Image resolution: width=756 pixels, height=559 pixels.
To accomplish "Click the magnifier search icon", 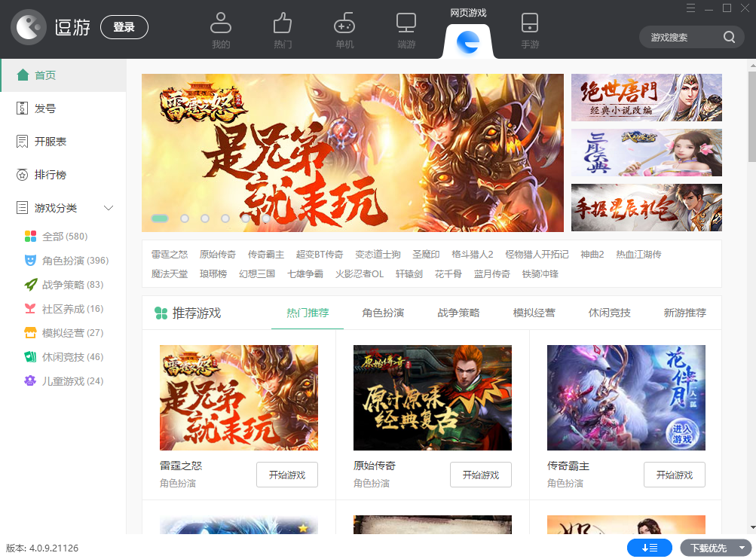I will (x=729, y=37).
